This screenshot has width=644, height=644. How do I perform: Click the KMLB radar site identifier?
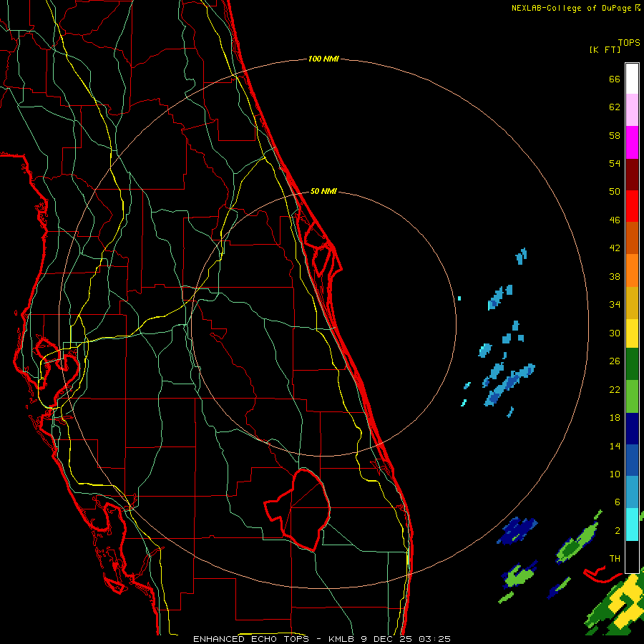(x=342, y=639)
